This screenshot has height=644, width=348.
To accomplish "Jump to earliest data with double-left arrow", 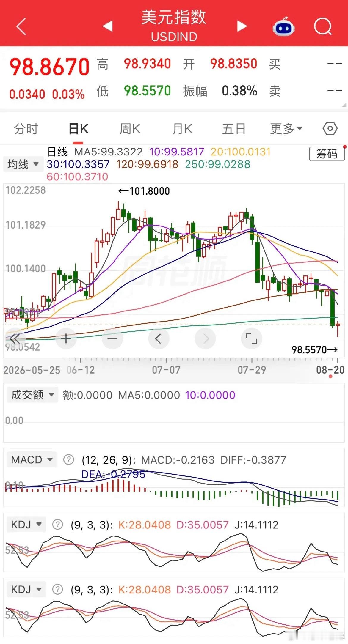I will (x=15, y=338).
